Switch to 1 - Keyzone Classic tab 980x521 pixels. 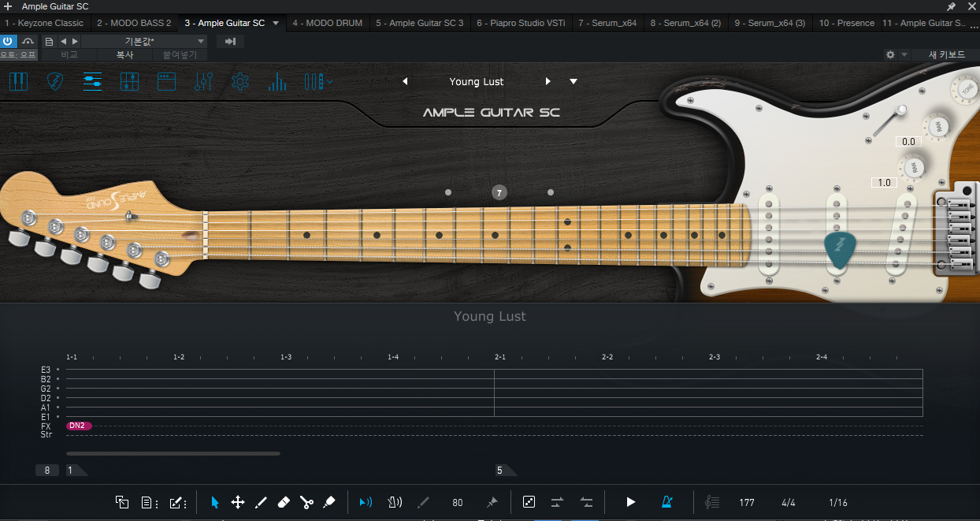[x=44, y=23]
